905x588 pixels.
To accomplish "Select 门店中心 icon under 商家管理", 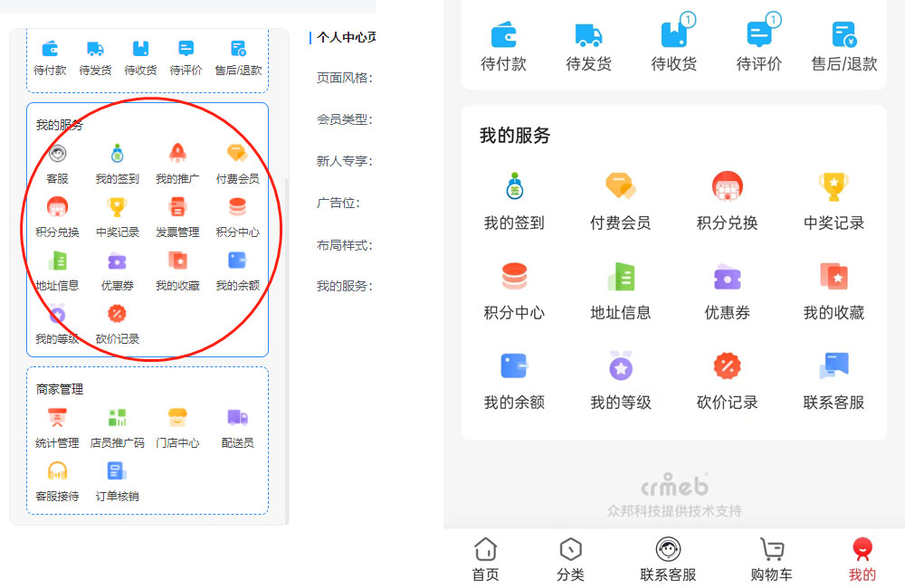I will (x=177, y=417).
